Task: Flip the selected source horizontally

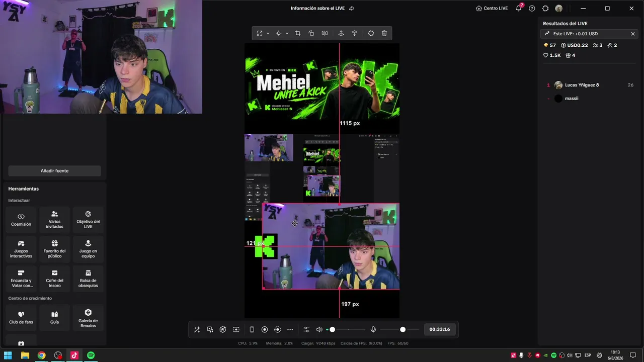Action: tap(325, 33)
